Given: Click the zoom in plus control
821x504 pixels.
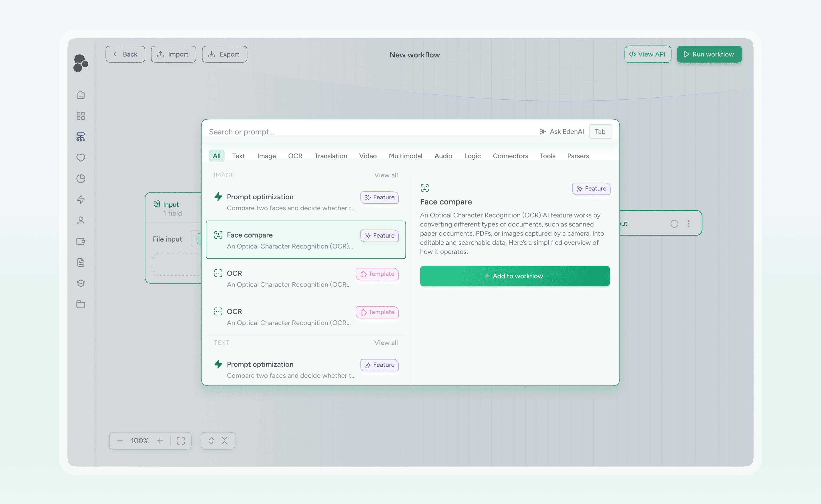Looking at the screenshot, I should (160, 441).
